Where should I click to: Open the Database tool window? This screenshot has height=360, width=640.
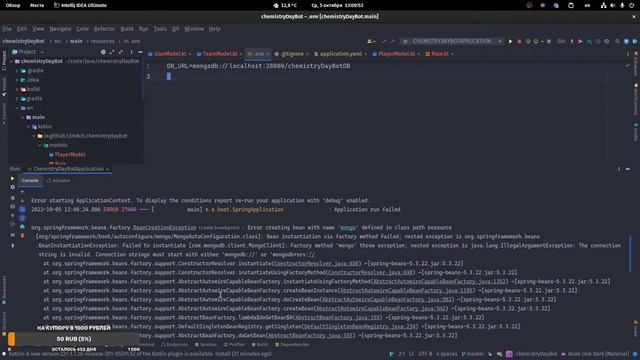[x=636, y=65]
